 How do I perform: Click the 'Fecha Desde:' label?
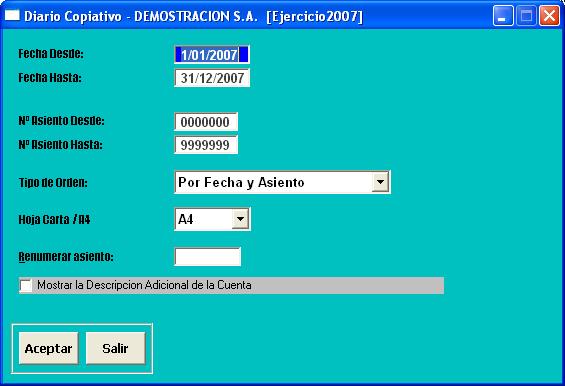[51, 54]
